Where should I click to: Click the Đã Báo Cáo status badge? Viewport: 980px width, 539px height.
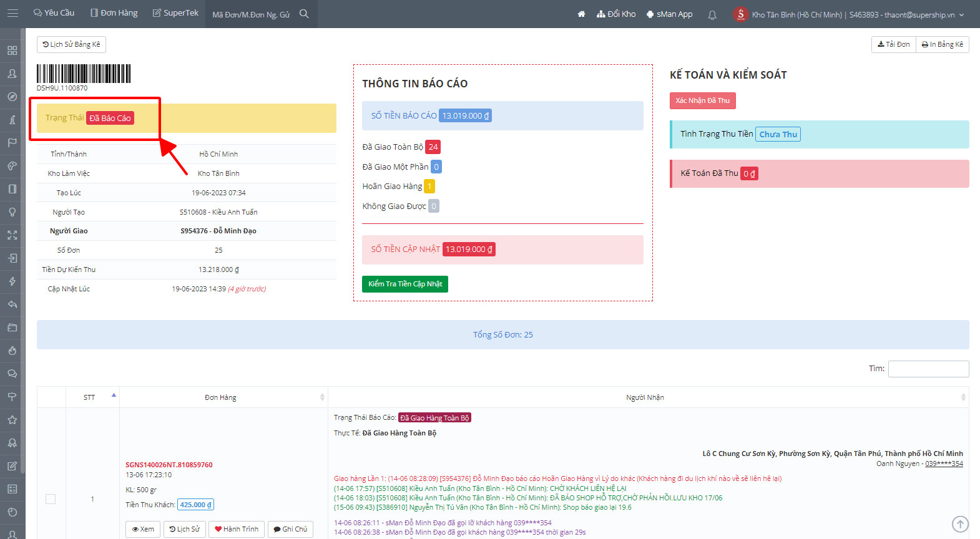tap(110, 118)
